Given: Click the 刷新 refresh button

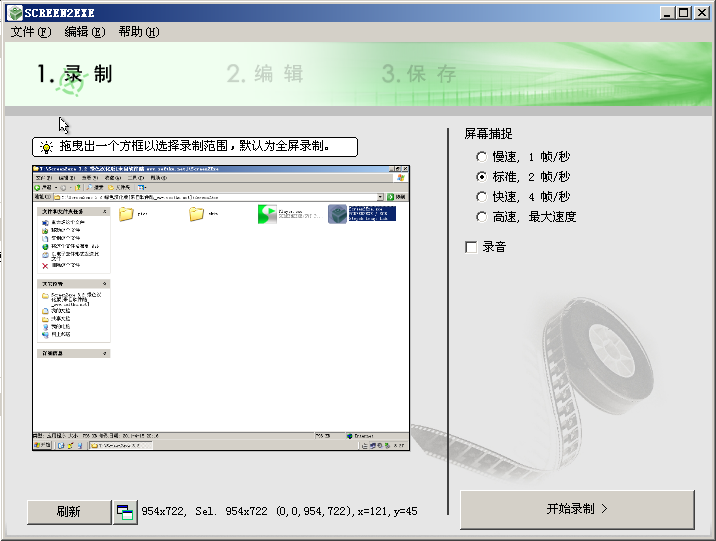Looking at the screenshot, I should [x=69, y=512].
